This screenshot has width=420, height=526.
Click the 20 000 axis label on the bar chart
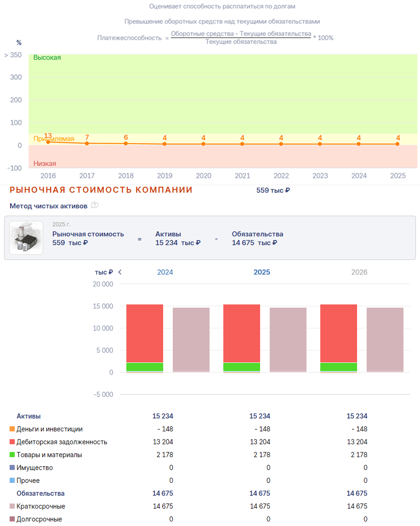(x=103, y=284)
